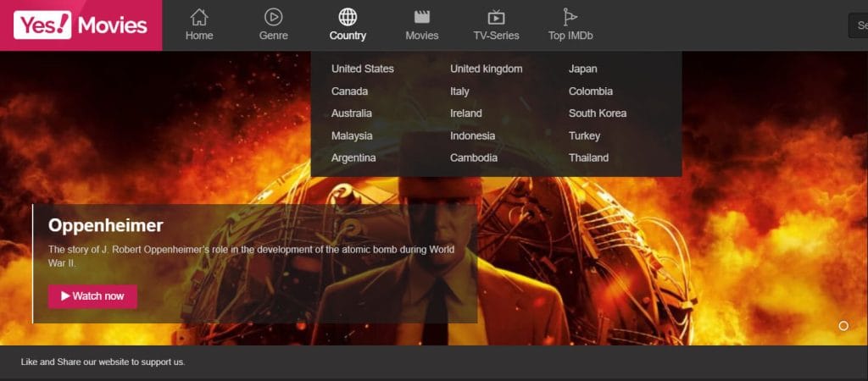Click the Yes! Movies logo
The width and height of the screenshot is (868, 381).
(x=81, y=25)
